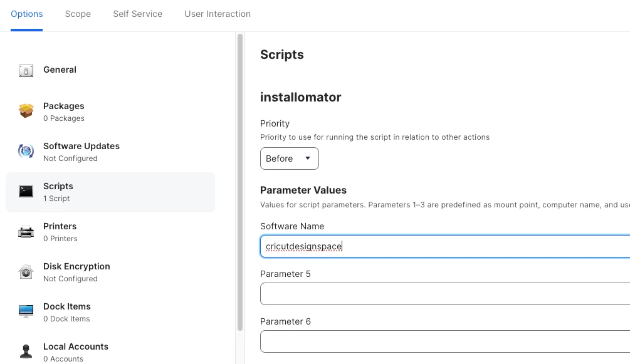
Task: Click the Scripts terminal icon
Action: click(26, 191)
